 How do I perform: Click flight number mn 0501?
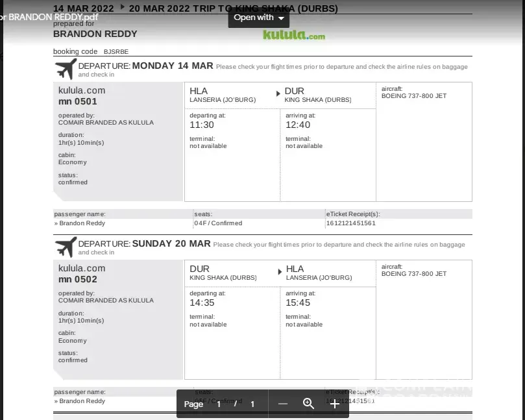coord(78,101)
